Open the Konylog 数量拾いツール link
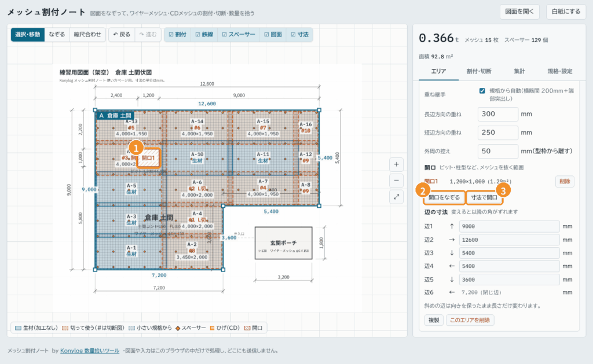Screen dimensions: 593x364 coord(90,351)
